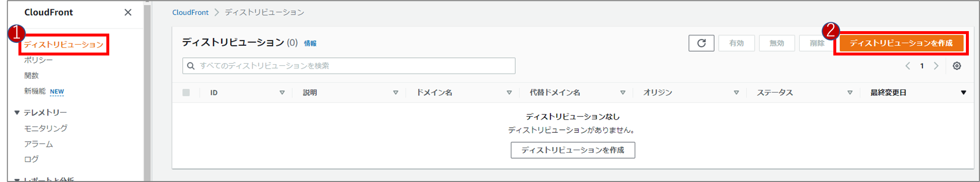Open the 情報 link next to heading
Image resolution: width=980 pixels, height=182 pixels.
310,43
